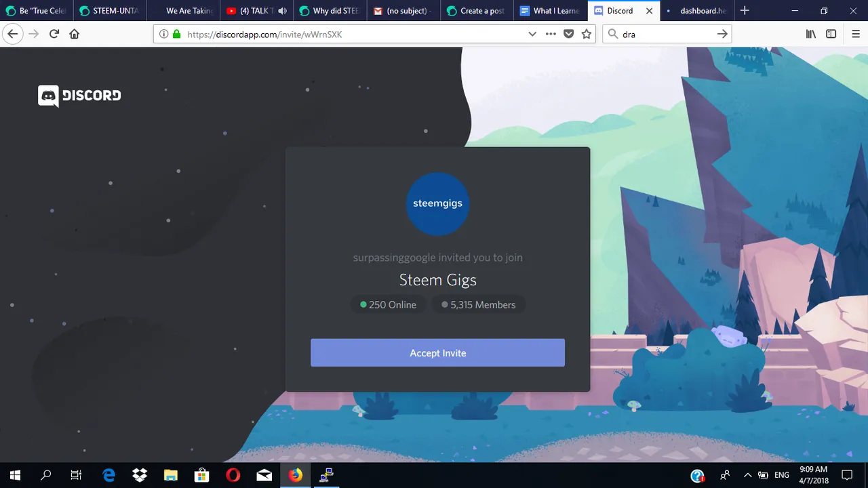Viewport: 868px width, 488px height.
Task: Open Dropbox from the taskbar
Action: click(x=140, y=475)
